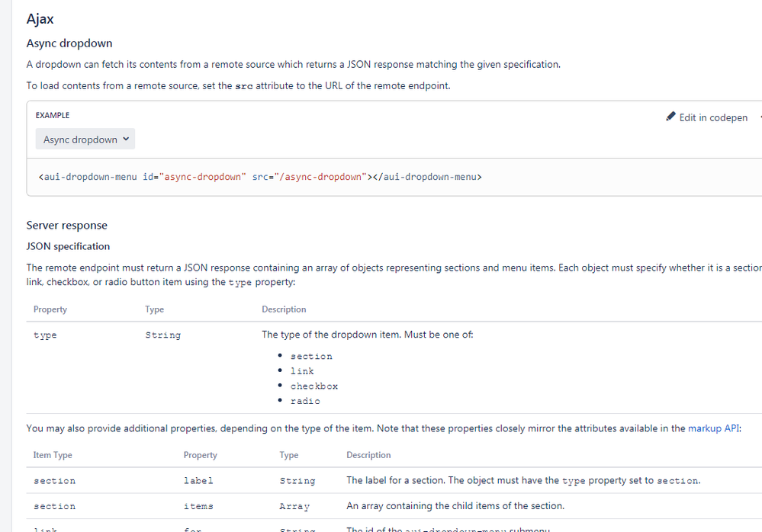Click the chevron on Async dropdown
Image resolution: width=762 pixels, height=532 pixels.
[x=126, y=139]
